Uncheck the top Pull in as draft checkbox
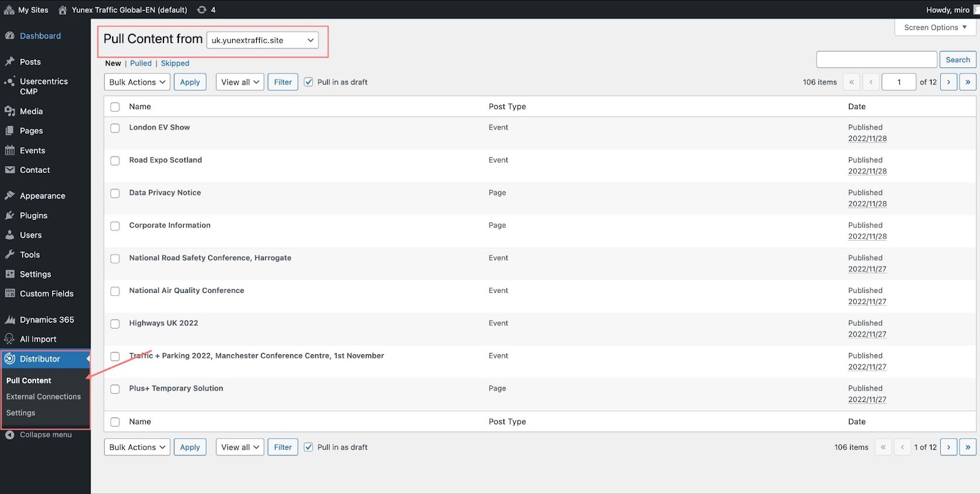This screenshot has width=980, height=494. (309, 82)
